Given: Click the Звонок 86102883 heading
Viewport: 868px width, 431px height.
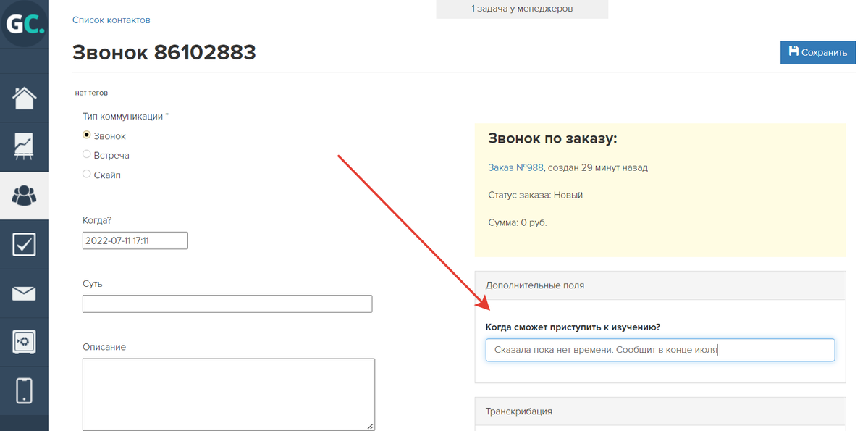Looking at the screenshot, I should click(164, 53).
